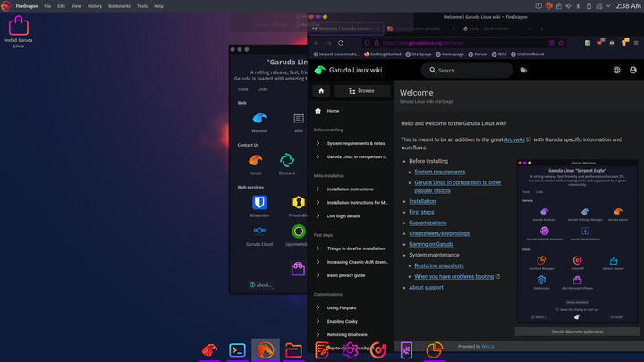Open the History menu
This screenshot has height=362, width=644.
pyautogui.click(x=95, y=6)
